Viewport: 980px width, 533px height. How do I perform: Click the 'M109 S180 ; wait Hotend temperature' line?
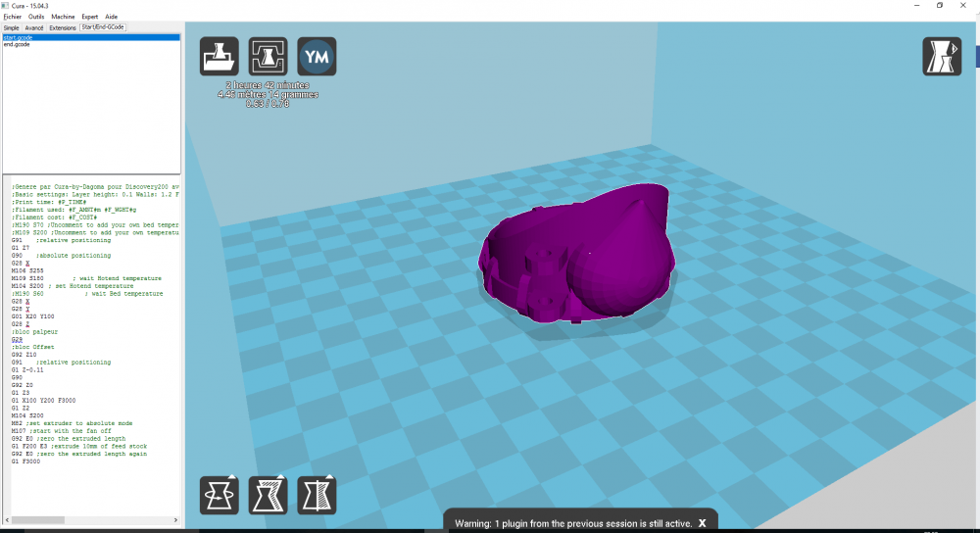click(86, 278)
